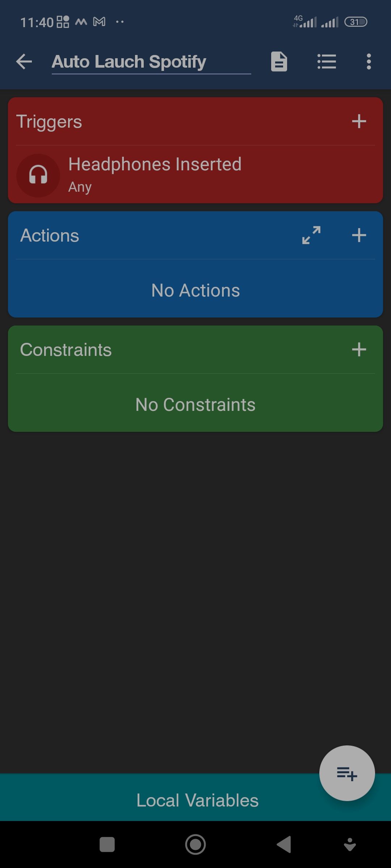The height and width of the screenshot is (868, 391).
Task: Tap the Constraints section header
Action: pos(66,350)
